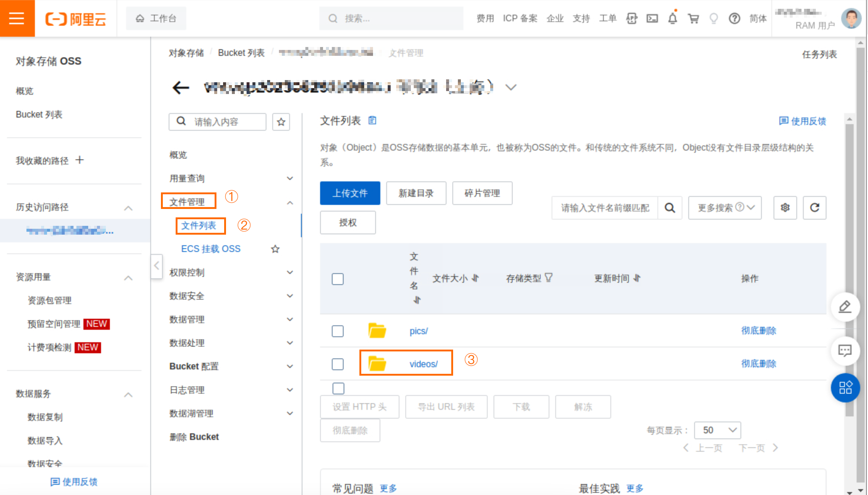Image resolution: width=868 pixels, height=495 pixels.
Task: Click the notification bell icon
Action: [672, 18]
